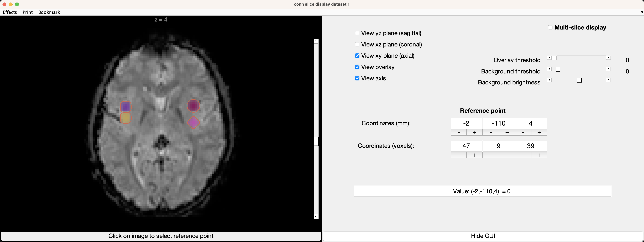Open the Print menu
This screenshot has width=644, height=242.
28,12
